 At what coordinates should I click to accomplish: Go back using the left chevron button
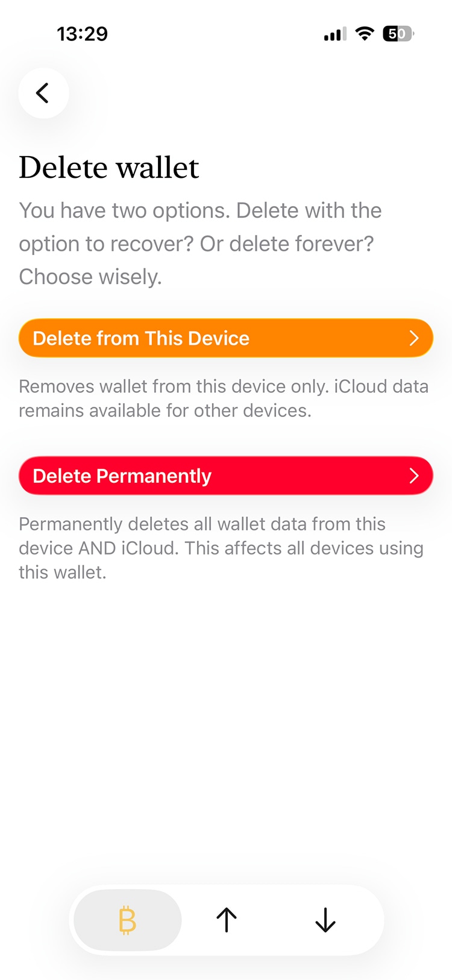click(x=43, y=93)
